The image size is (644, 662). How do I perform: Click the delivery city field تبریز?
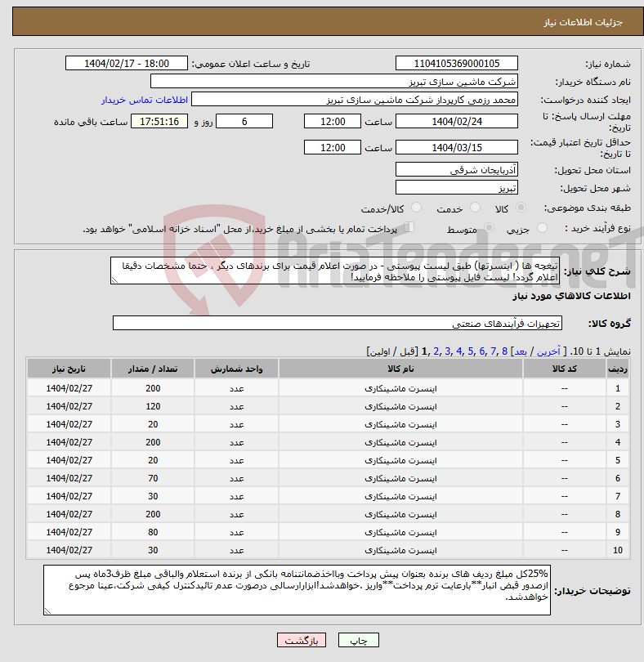point(457,187)
